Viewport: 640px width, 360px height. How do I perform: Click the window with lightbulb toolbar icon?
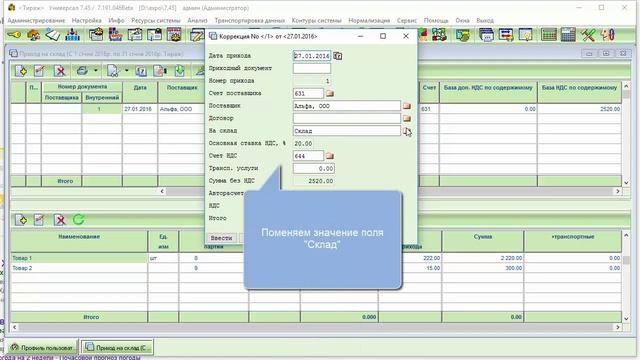click(526, 35)
